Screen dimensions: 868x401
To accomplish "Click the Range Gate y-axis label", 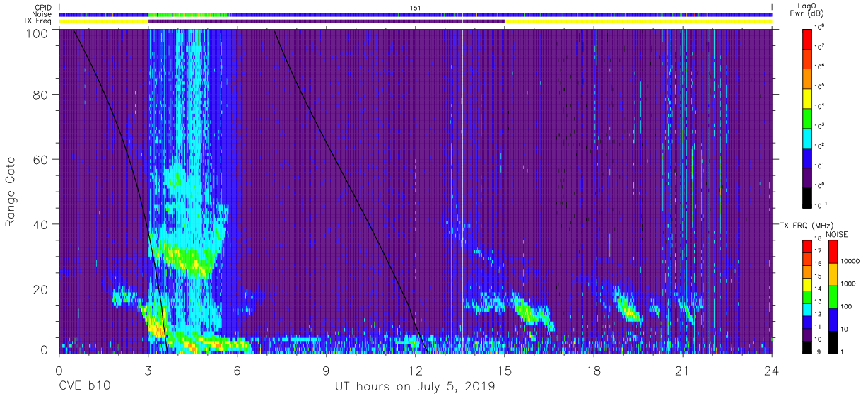I will (11, 192).
